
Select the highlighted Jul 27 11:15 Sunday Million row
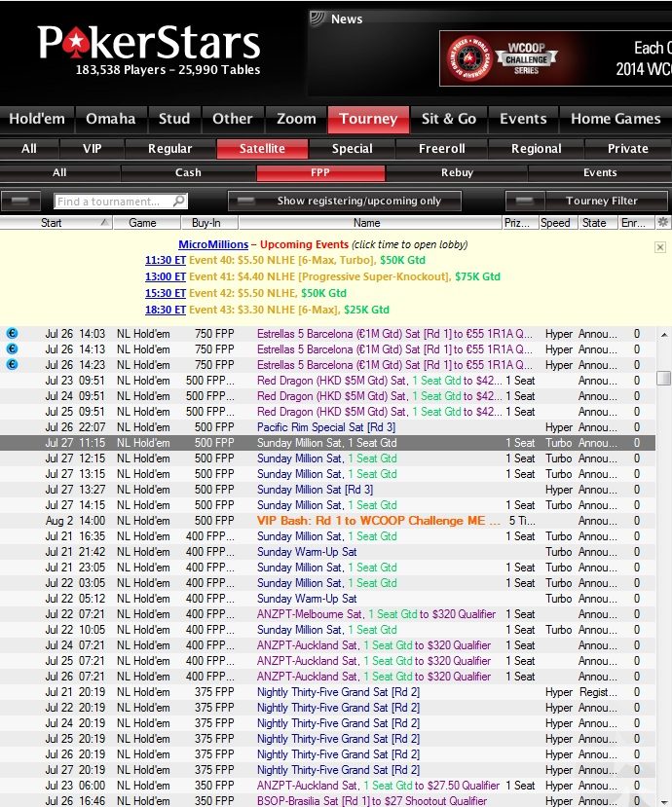coord(327,443)
